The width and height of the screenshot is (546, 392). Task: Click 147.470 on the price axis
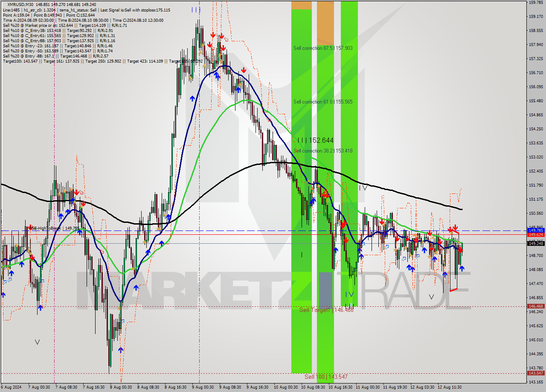click(536, 283)
